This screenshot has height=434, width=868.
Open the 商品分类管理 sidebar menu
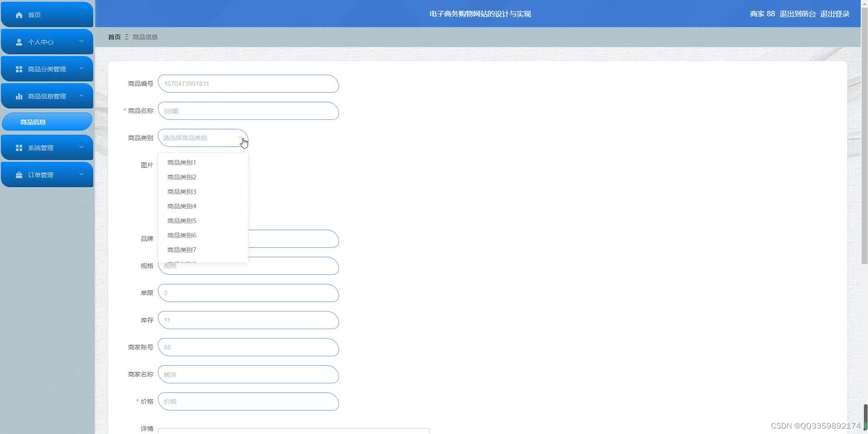(x=47, y=69)
